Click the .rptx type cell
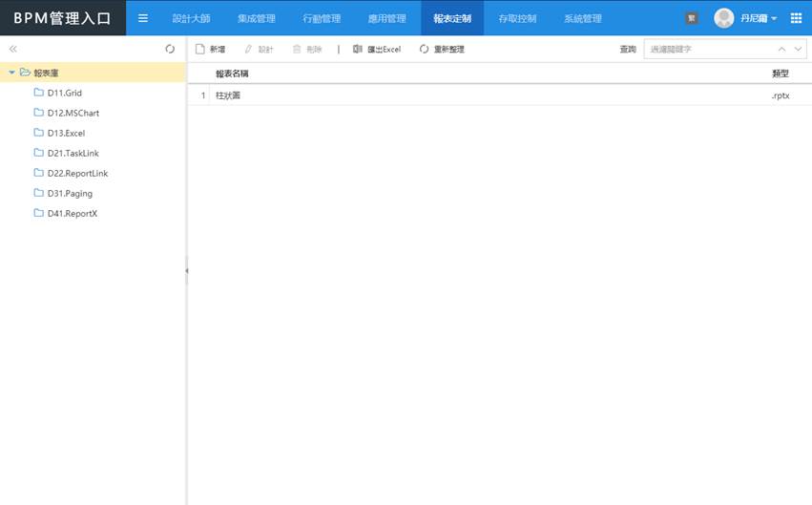The height and width of the screenshot is (505, 812). (x=780, y=95)
